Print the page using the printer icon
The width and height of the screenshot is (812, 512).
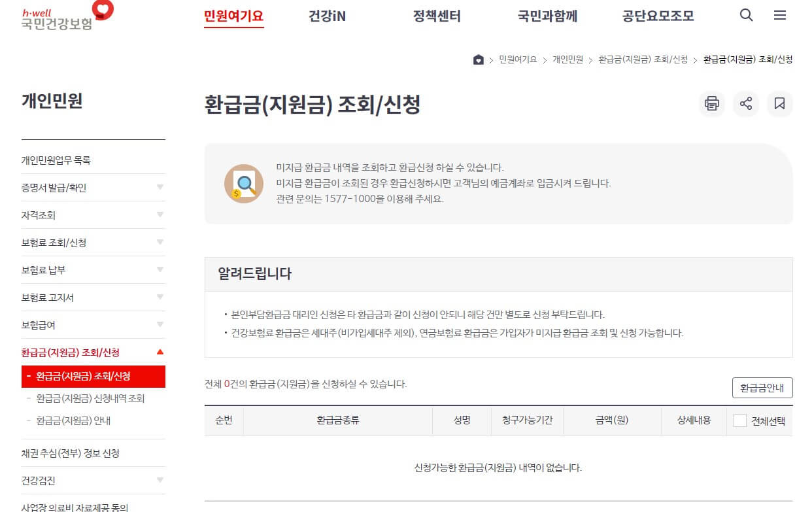coord(711,104)
